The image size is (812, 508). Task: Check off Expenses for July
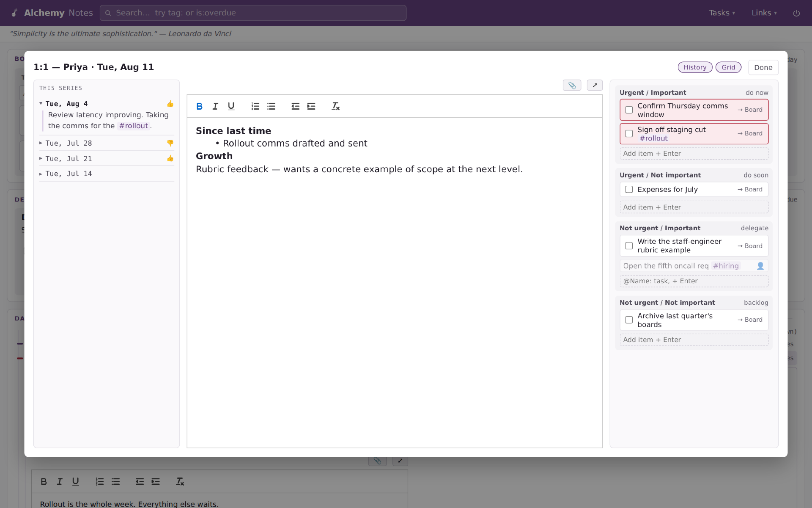[629, 190]
